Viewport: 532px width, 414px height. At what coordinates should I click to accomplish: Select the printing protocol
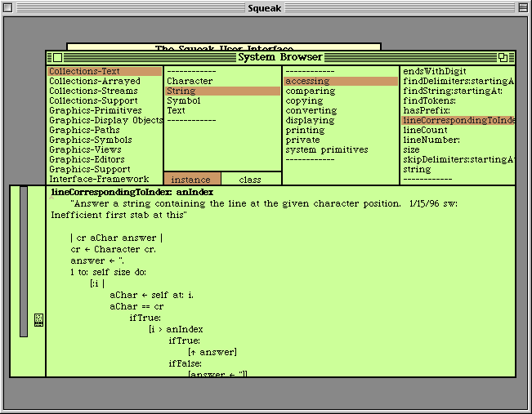click(341, 130)
